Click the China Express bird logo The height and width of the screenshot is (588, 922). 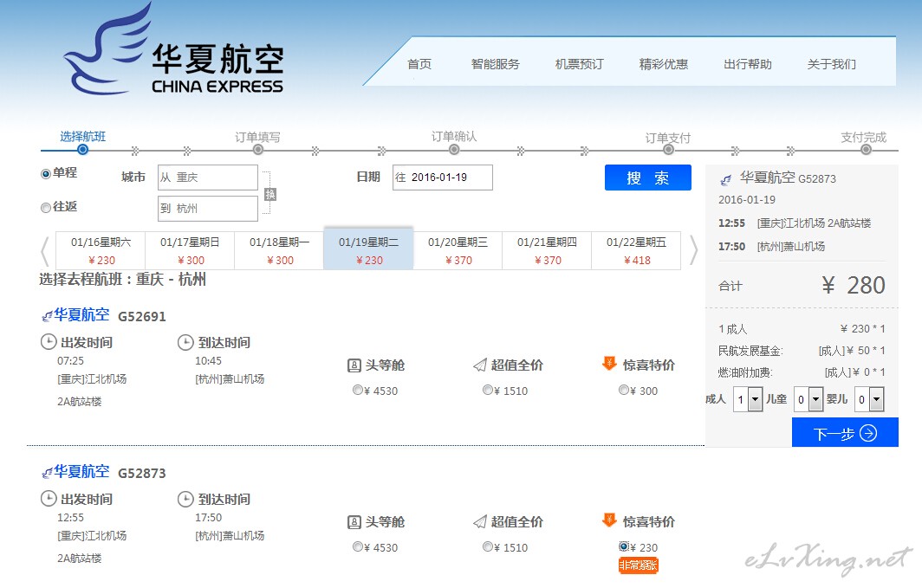107,48
